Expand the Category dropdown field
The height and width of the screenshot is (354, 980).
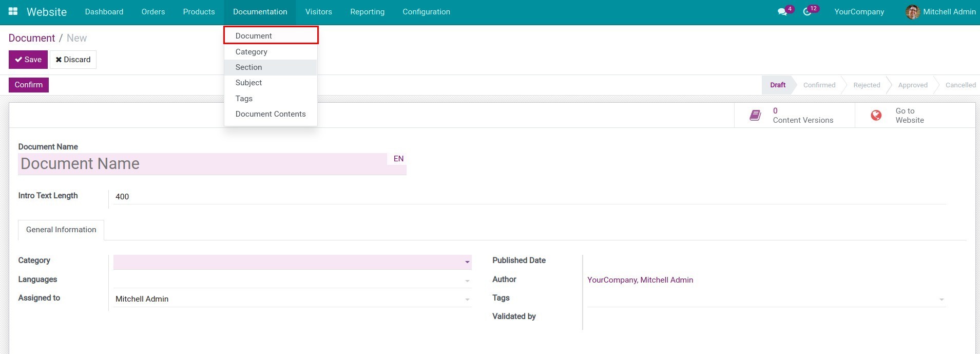click(467, 262)
